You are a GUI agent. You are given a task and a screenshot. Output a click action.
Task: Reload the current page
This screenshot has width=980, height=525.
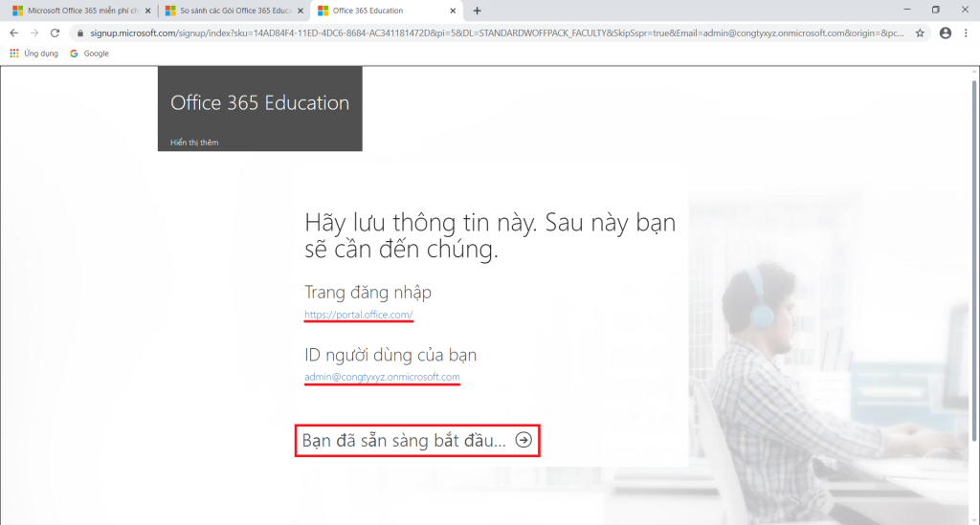pos(55,33)
